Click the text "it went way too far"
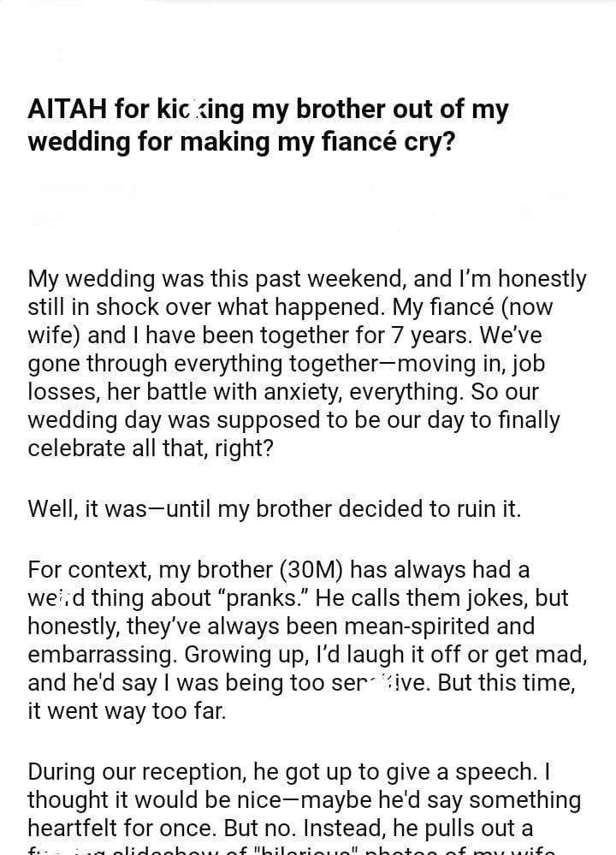The image size is (616, 855). point(127,711)
